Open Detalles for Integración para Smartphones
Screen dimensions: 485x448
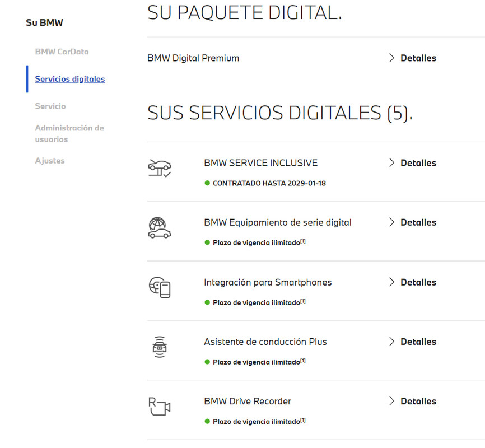pos(418,282)
